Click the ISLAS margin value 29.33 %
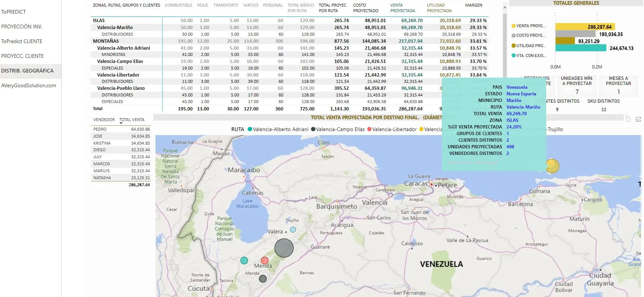 coord(478,21)
